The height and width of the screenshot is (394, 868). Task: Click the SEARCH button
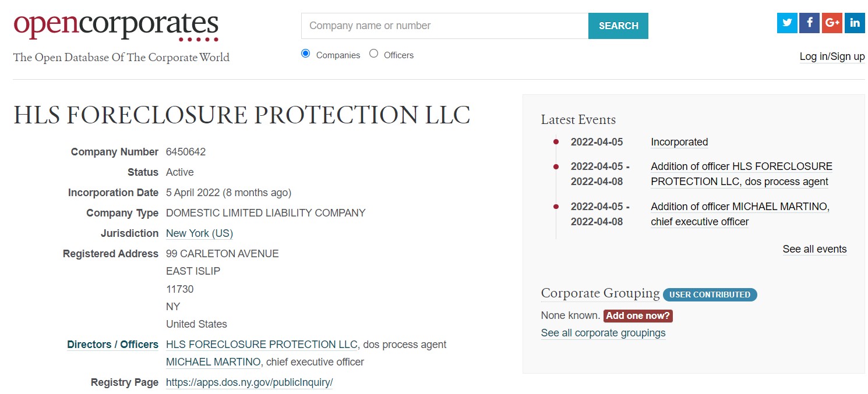click(x=618, y=26)
